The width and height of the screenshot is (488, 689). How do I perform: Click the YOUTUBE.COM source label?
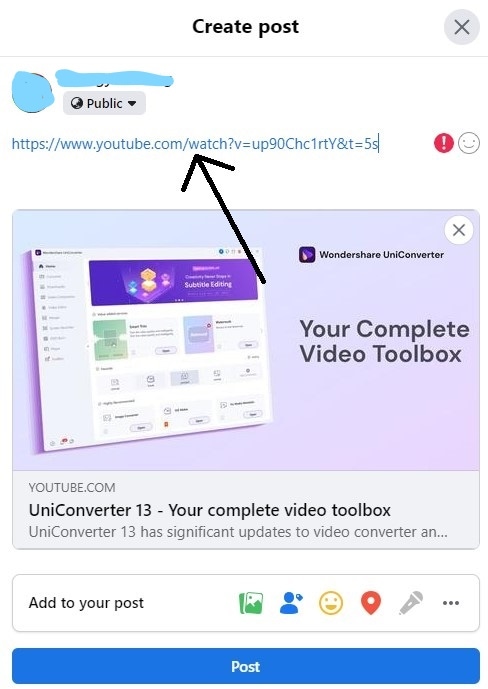(72, 487)
